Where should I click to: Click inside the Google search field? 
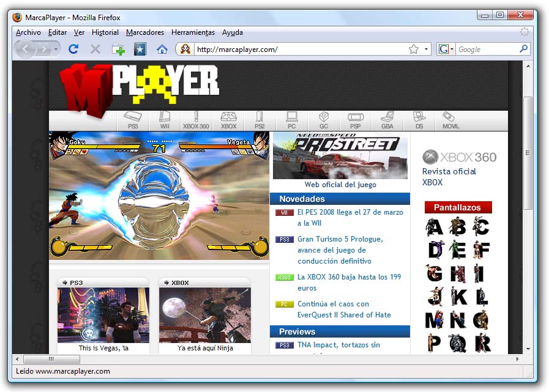[487, 50]
